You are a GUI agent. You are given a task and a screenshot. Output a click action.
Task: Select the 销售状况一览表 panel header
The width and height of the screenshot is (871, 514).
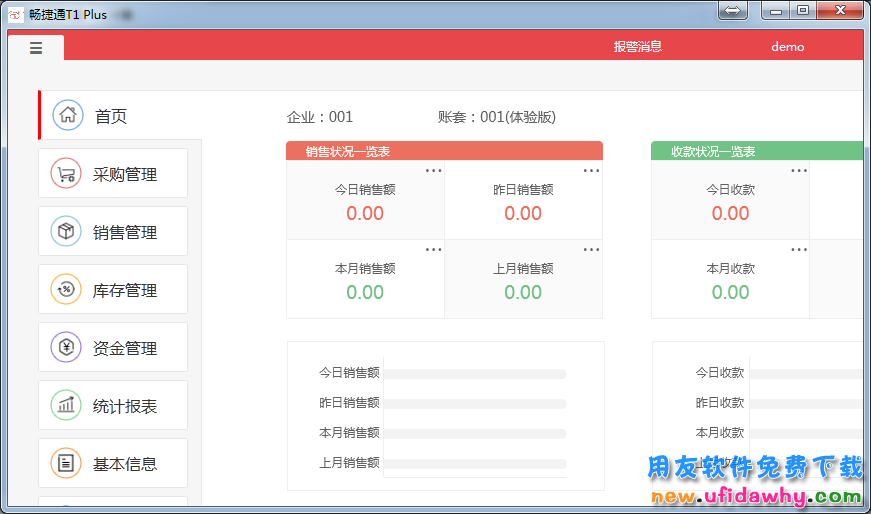click(x=444, y=151)
